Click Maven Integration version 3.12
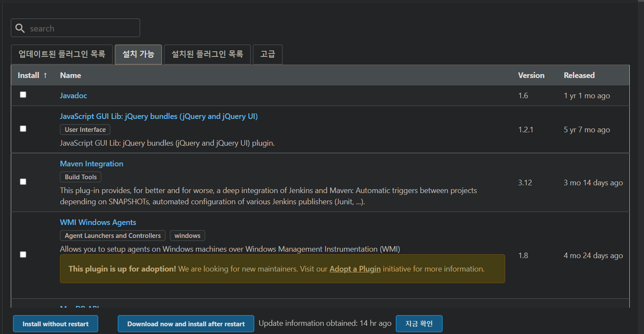 (x=525, y=183)
